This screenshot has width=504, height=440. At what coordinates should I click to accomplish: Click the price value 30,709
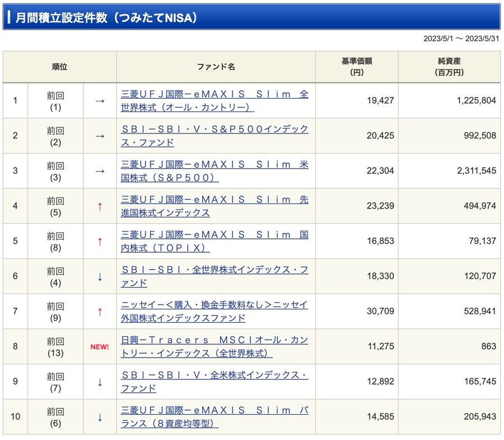(x=381, y=311)
